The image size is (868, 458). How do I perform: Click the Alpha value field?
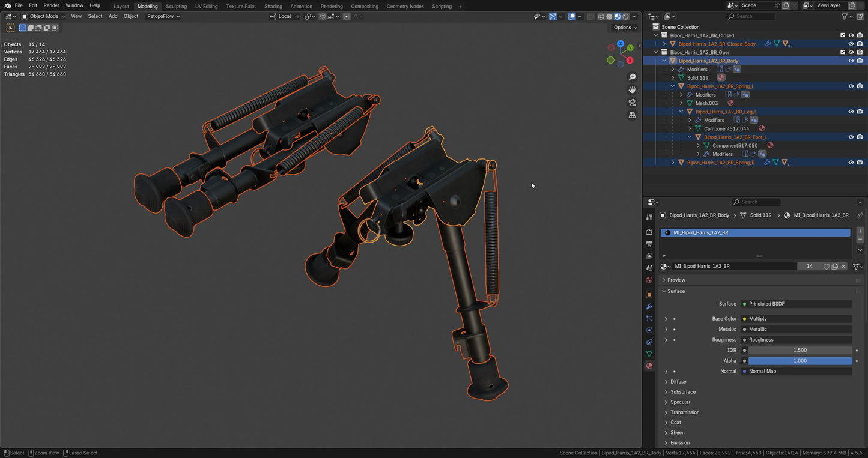click(800, 361)
